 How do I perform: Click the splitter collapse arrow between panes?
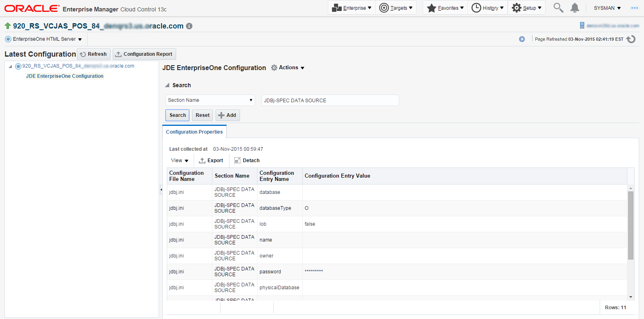click(x=161, y=189)
